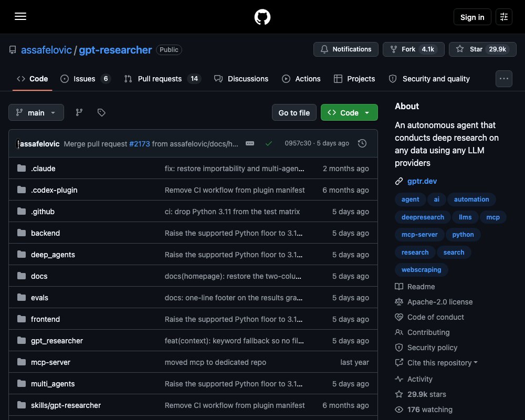
Task: Click the Notifications button
Action: pyautogui.click(x=346, y=49)
